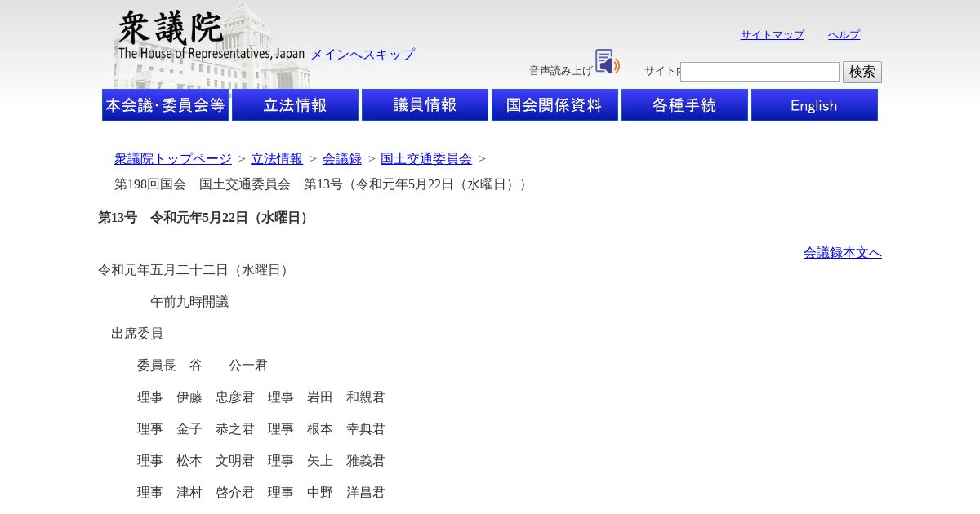Follow the メインへスキップ link
Viewport: 980px width, 514px height.
[x=363, y=55]
